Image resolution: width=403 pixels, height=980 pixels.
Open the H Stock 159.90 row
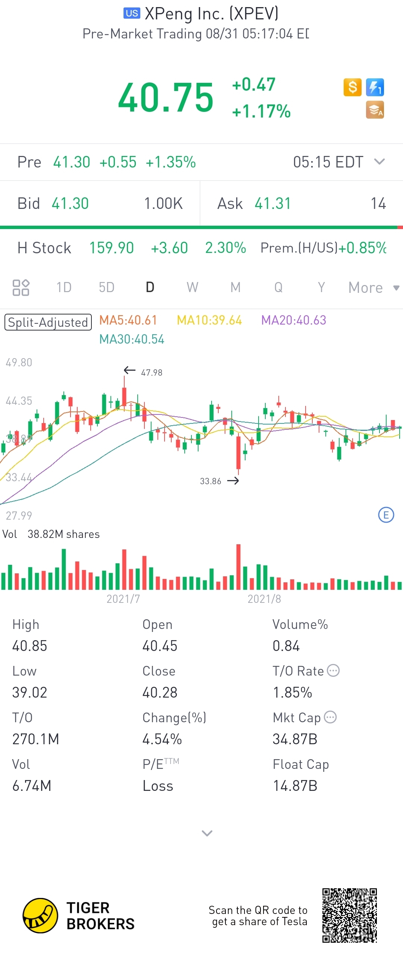coord(201,248)
